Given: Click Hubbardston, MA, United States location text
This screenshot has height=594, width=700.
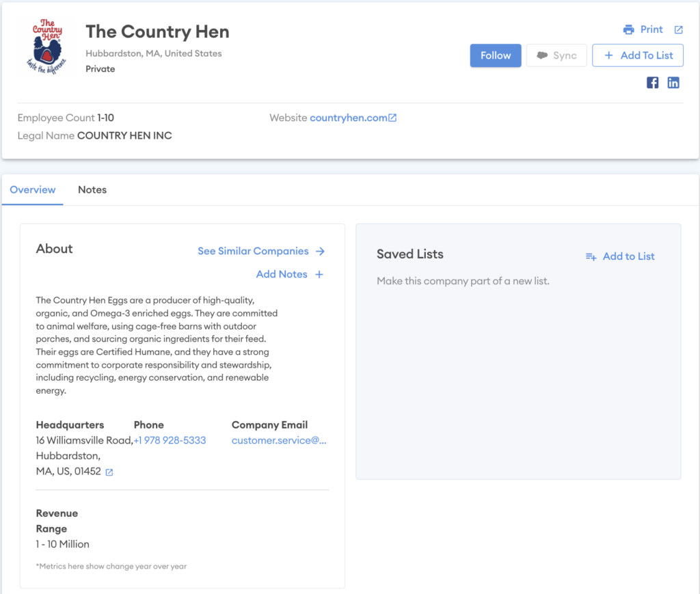Looking at the screenshot, I should [x=154, y=53].
